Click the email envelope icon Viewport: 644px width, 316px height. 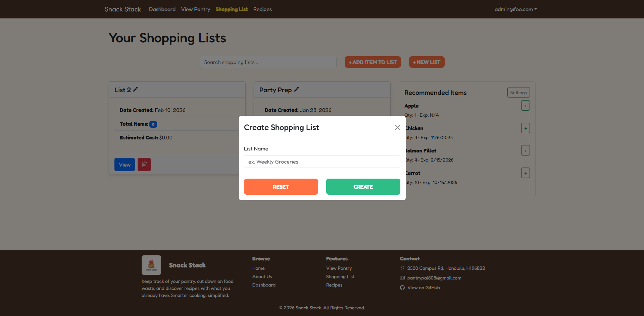point(402,278)
